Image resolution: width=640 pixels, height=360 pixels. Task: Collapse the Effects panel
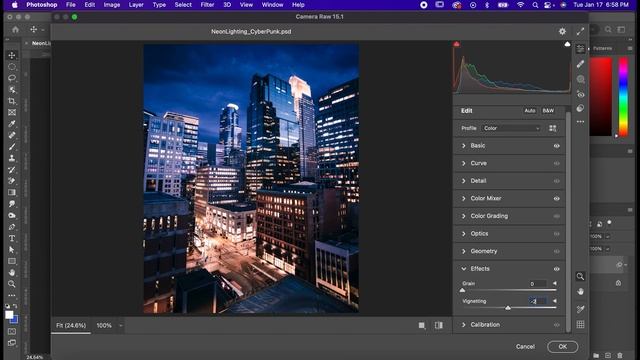(x=464, y=269)
